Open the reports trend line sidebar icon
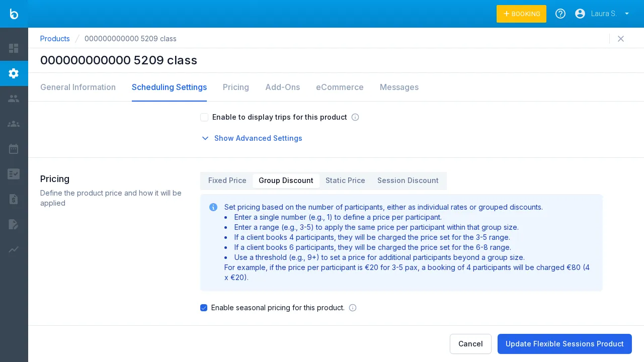The height and width of the screenshot is (362, 644). pyautogui.click(x=14, y=249)
